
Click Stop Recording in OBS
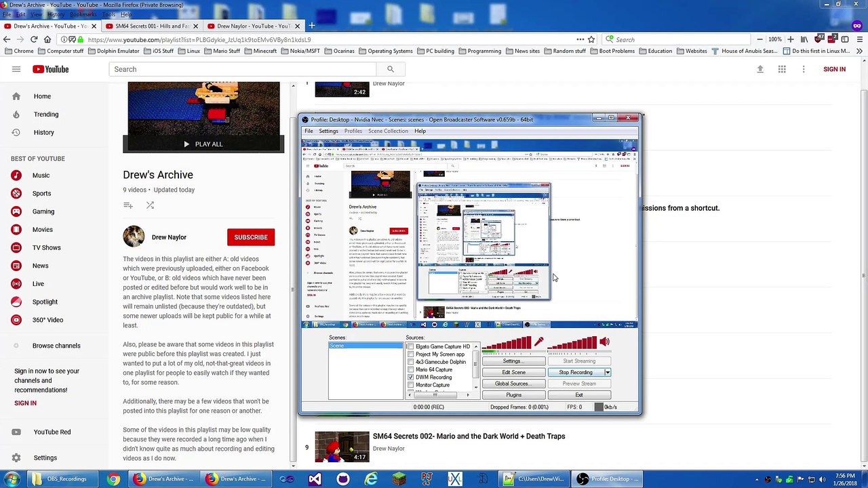pos(576,372)
